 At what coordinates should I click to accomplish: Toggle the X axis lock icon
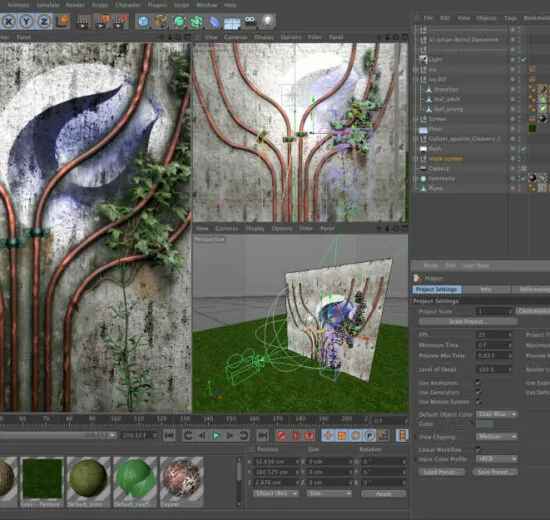(x=9, y=22)
